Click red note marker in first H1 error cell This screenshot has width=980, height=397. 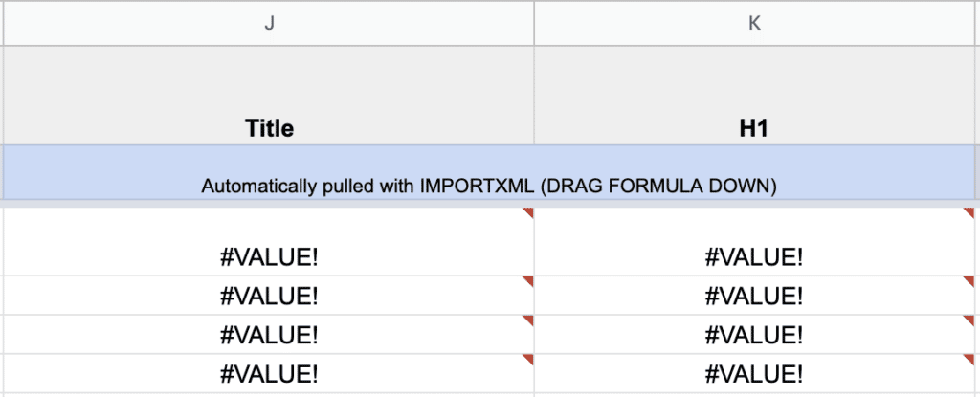tap(969, 213)
